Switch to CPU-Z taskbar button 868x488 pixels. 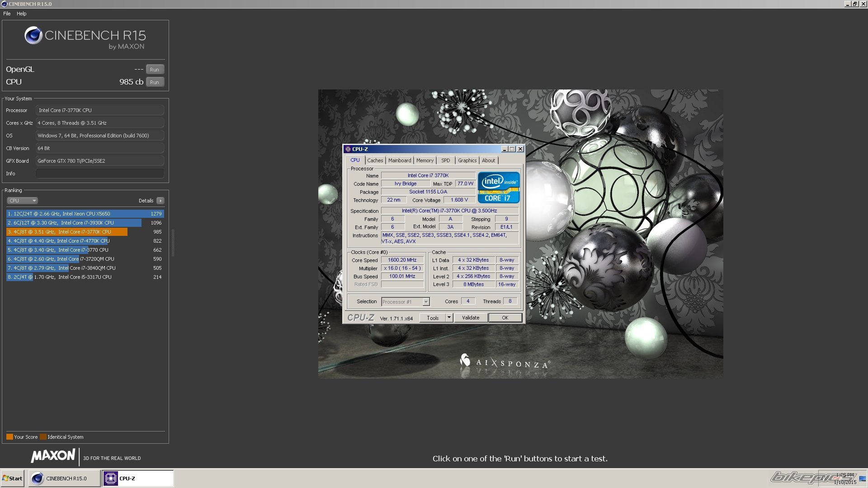click(x=138, y=479)
